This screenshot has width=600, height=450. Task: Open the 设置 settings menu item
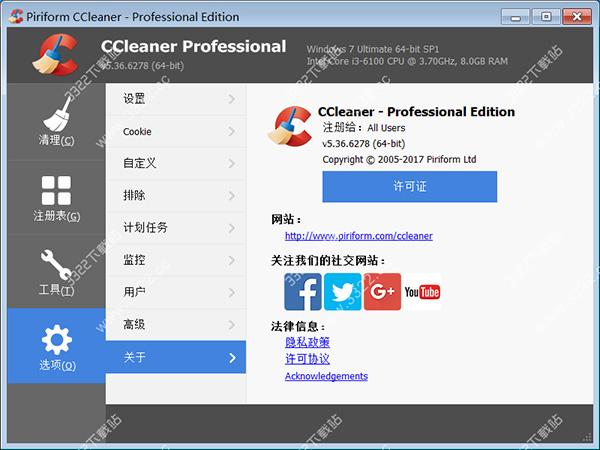click(176, 99)
